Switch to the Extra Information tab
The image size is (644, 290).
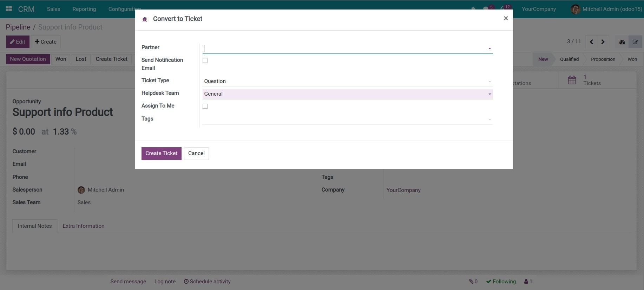coord(84,226)
